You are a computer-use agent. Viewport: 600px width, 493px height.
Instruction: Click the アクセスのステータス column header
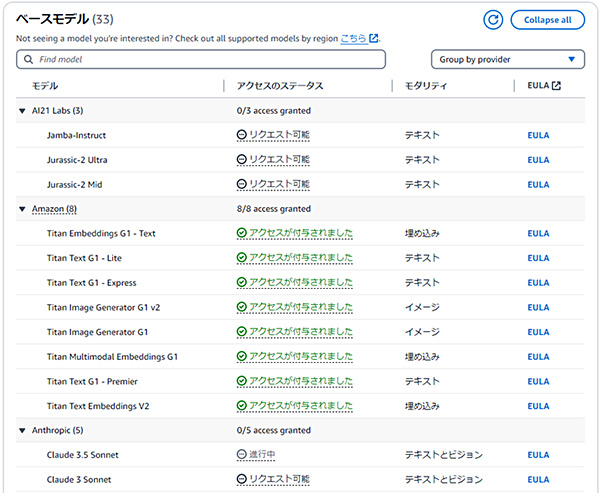click(280, 86)
